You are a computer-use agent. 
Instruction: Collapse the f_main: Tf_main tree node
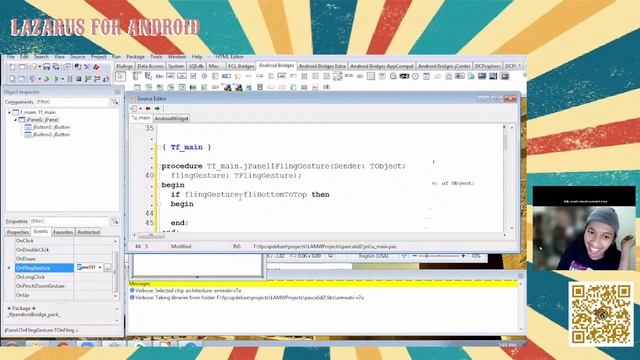9,112
